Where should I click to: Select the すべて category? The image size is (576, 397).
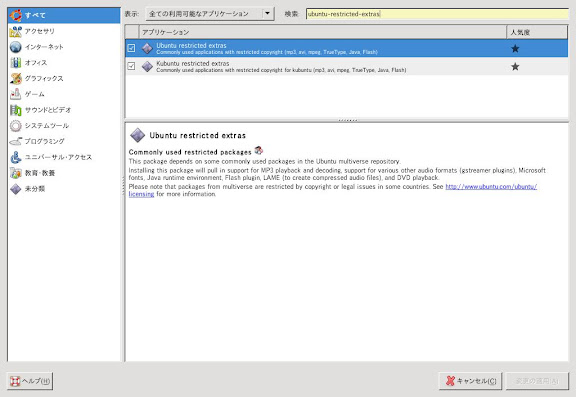click(x=64, y=15)
